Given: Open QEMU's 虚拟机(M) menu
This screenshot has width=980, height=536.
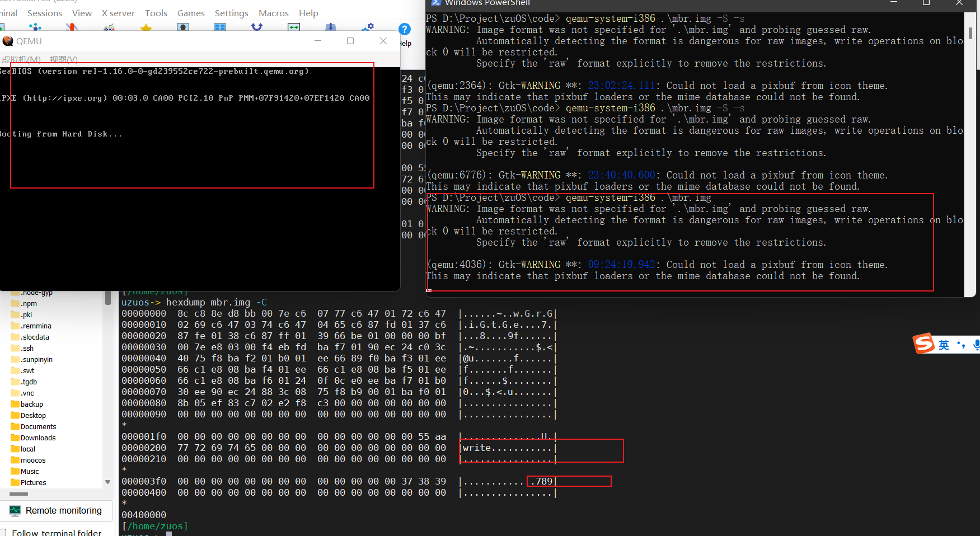Looking at the screenshot, I should pyautogui.click(x=21, y=59).
